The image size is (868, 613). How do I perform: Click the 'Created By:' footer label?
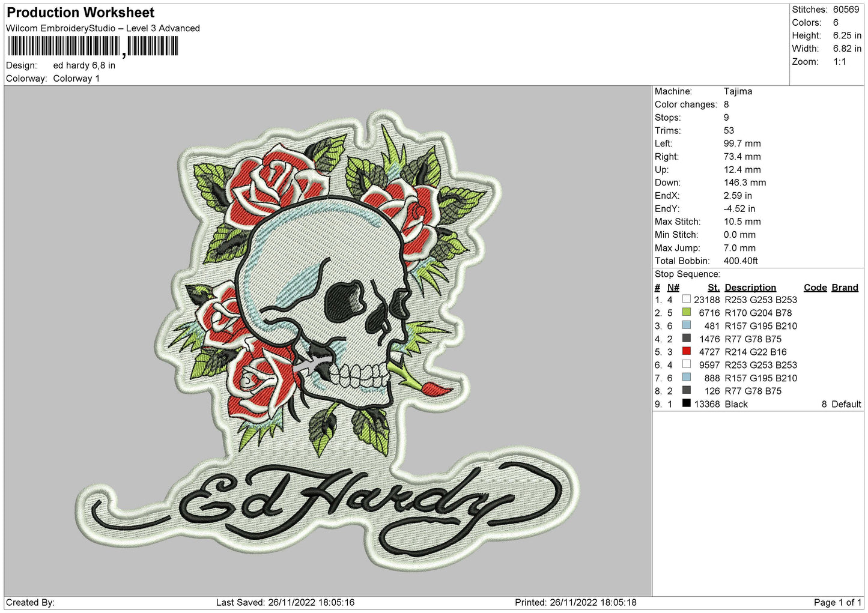(30, 602)
